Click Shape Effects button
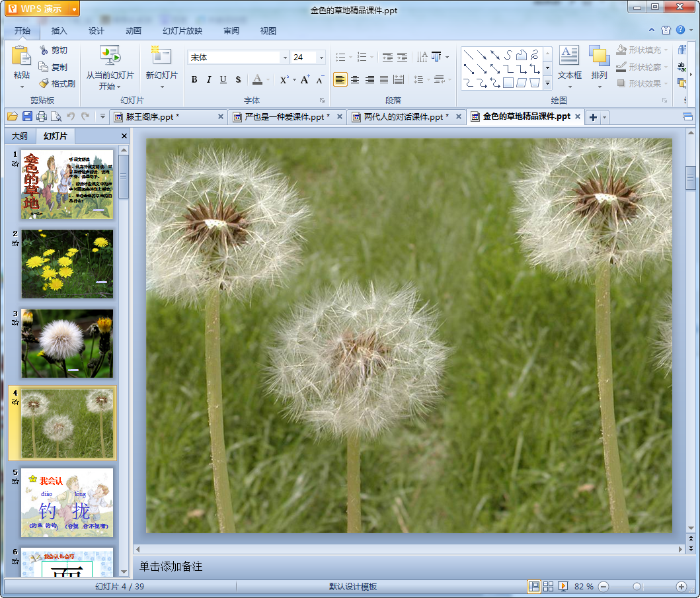Viewport: 700px width, 598px height. (x=642, y=83)
